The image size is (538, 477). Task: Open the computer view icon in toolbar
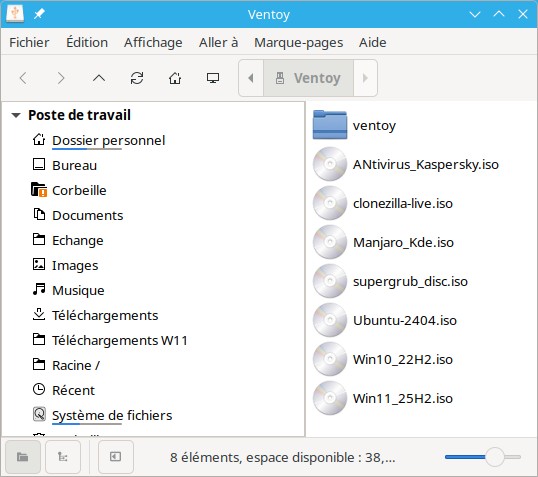point(213,78)
